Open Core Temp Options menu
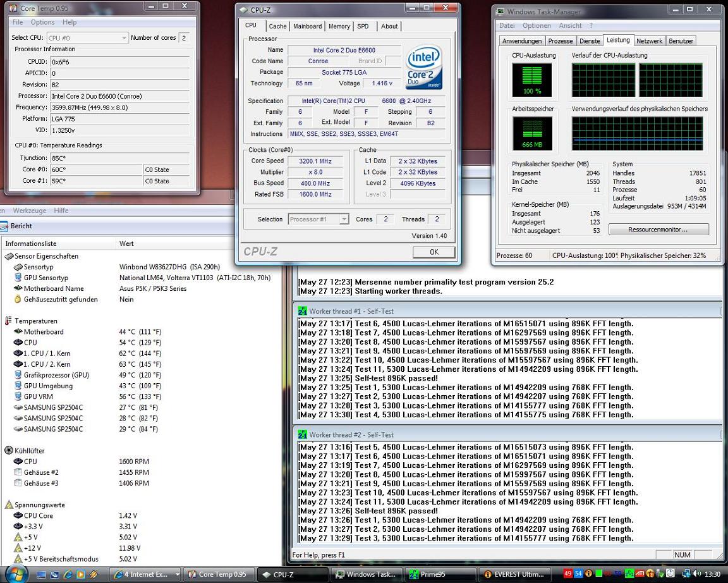The height and width of the screenshot is (583, 728). [x=42, y=22]
